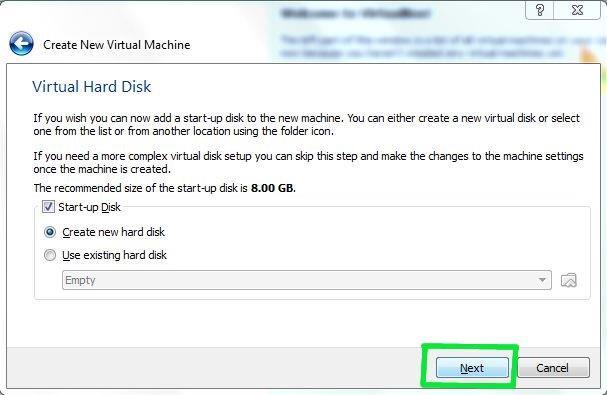Click the paragraph about adding start-up disk

pos(307,124)
